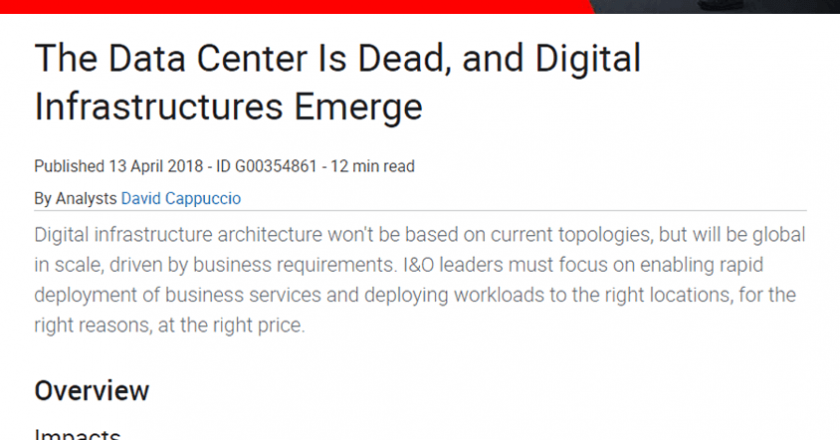Click the '12 min read' label
The width and height of the screenshot is (840, 440).
(372, 166)
